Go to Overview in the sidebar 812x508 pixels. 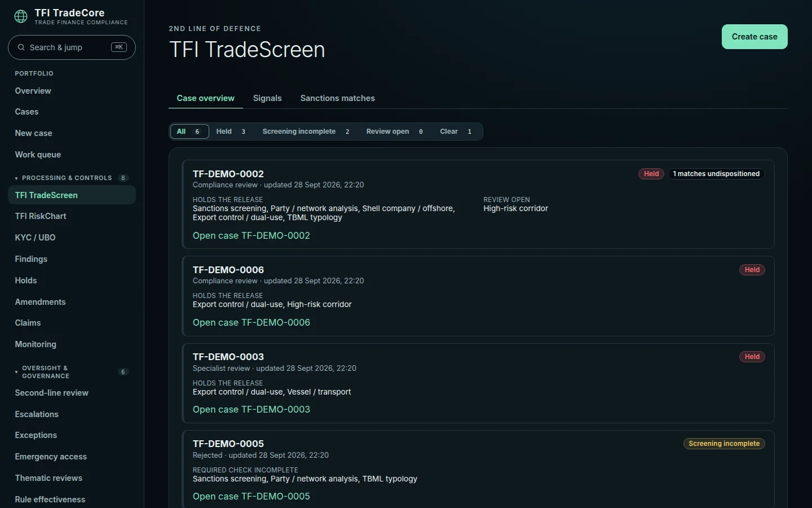(72, 91)
